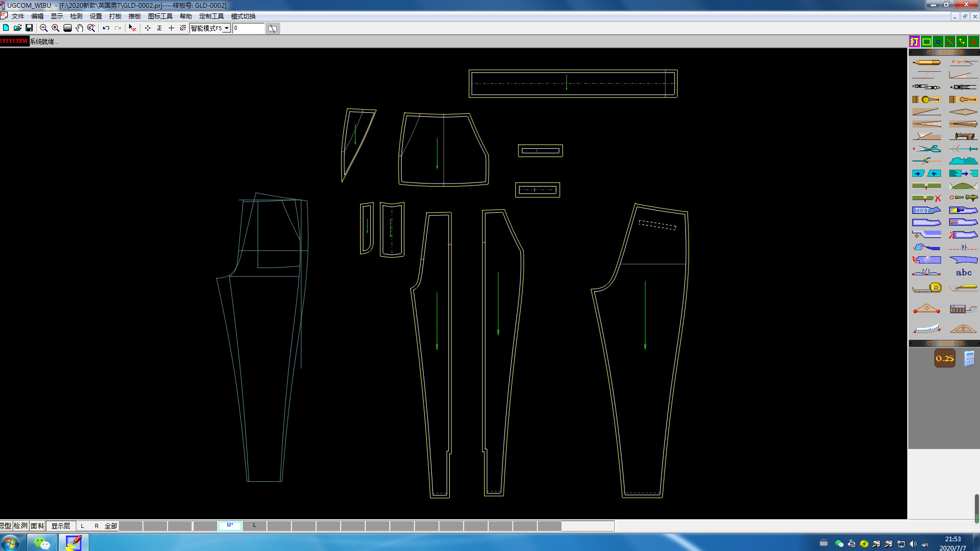Select the triangle ruler with red points tool
This screenshot has height=551, width=980.
click(x=926, y=309)
